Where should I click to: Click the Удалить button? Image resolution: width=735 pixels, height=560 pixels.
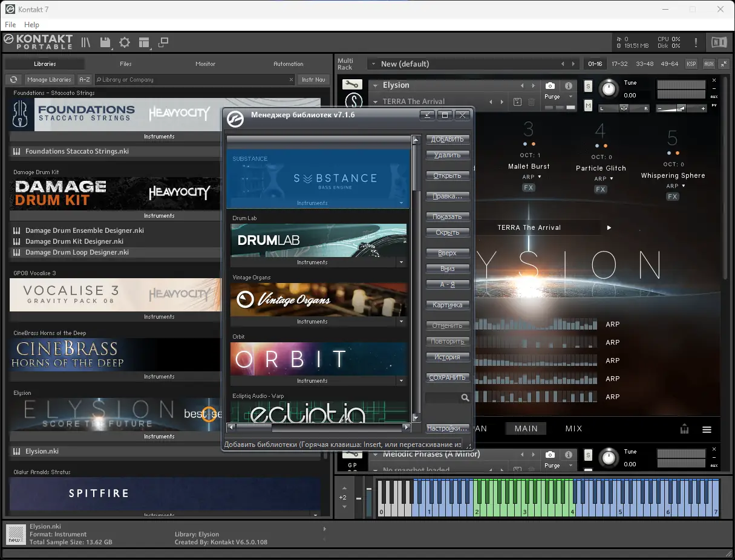point(448,155)
